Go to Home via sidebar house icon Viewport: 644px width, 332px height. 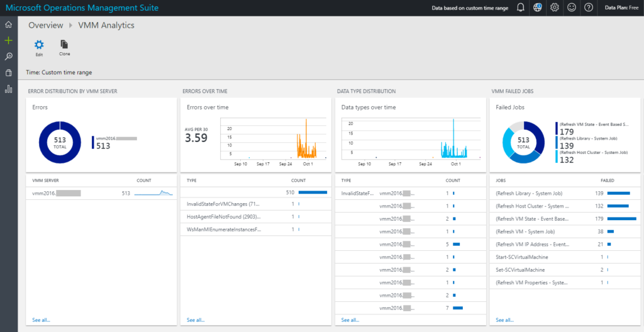(8, 25)
